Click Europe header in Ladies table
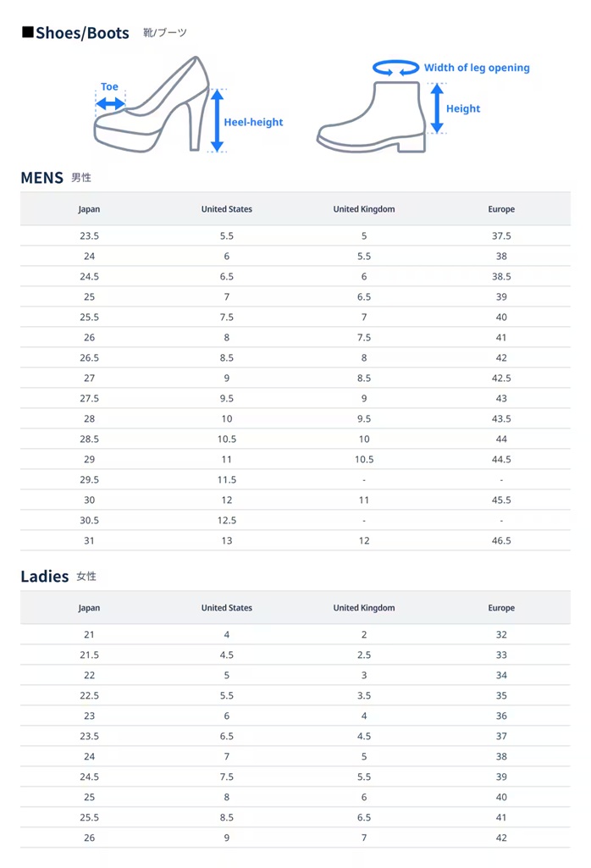This screenshot has height=868, width=591. 501,608
